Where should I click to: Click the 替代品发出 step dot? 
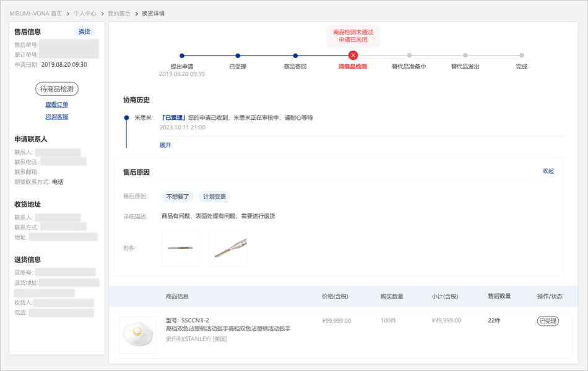click(x=465, y=56)
